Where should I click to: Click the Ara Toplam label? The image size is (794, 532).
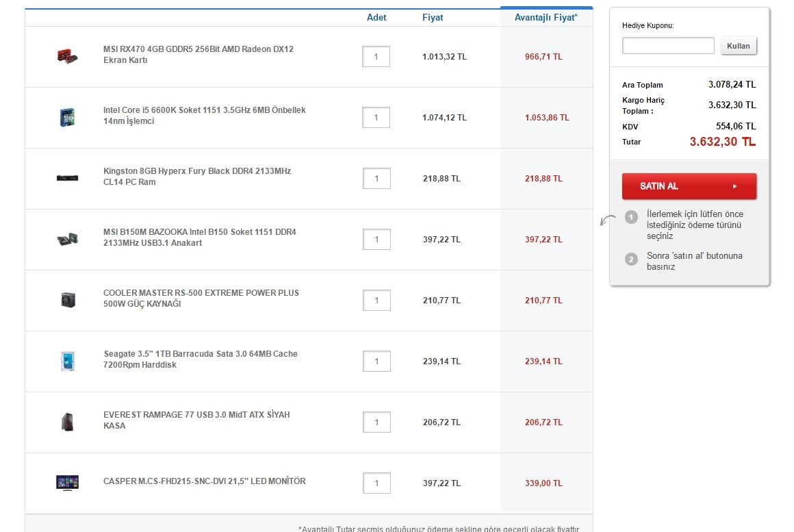point(642,85)
